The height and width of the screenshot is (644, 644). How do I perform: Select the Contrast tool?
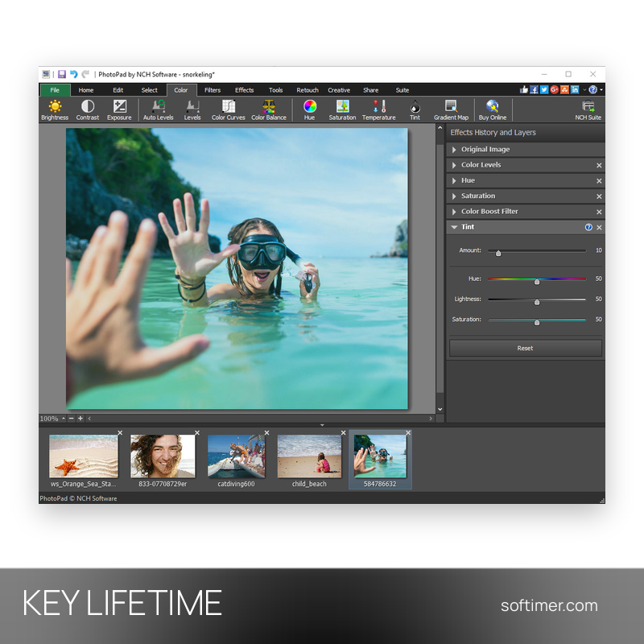tap(88, 109)
